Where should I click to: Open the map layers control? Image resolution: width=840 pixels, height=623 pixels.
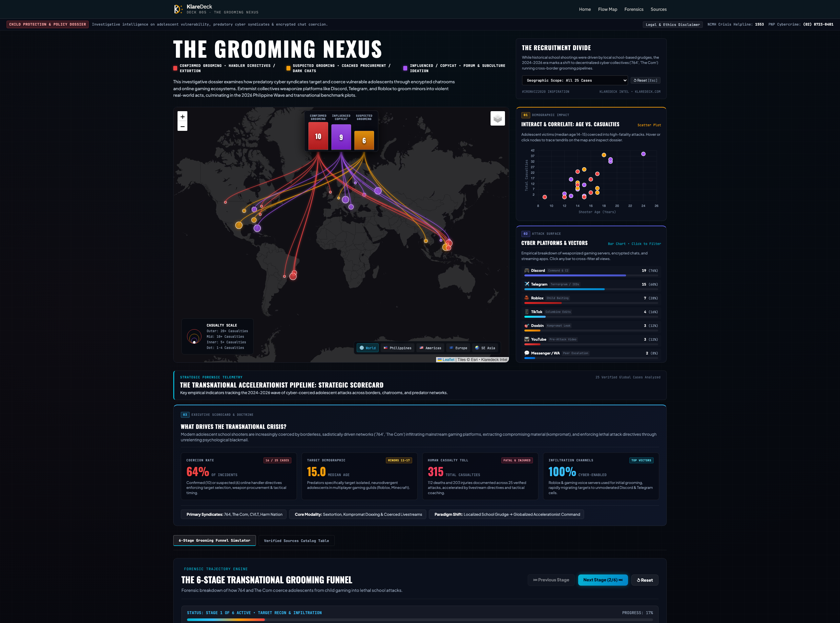tap(497, 118)
